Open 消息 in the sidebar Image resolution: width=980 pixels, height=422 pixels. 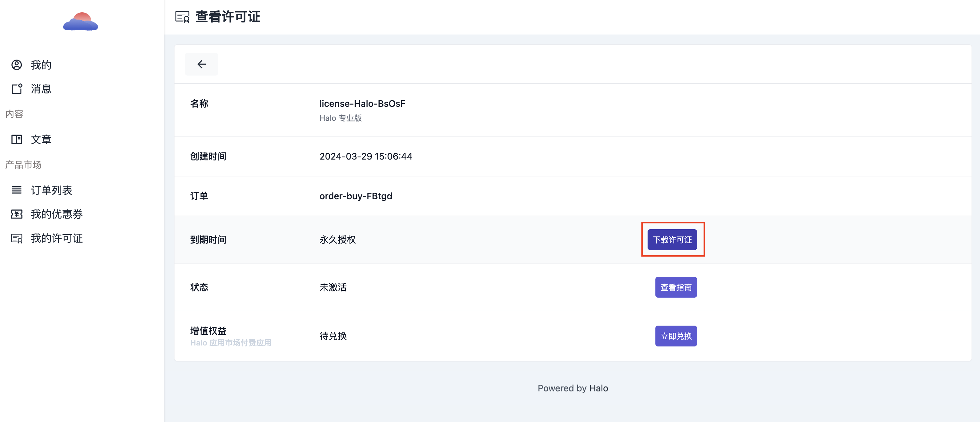41,89
